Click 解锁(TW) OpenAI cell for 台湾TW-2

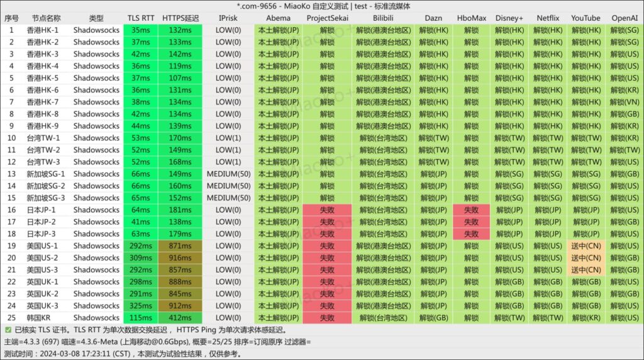pos(625,150)
